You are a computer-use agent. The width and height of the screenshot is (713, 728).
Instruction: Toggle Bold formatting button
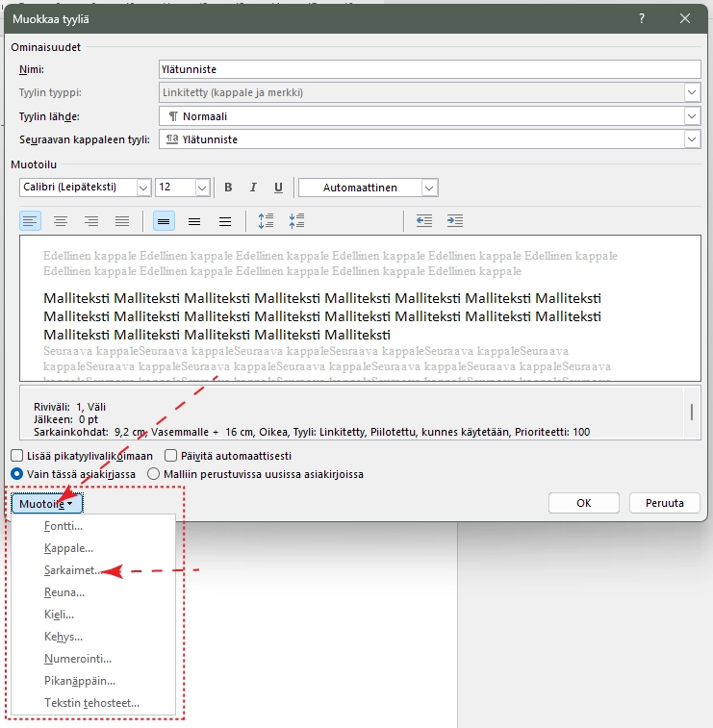pyautogui.click(x=229, y=188)
